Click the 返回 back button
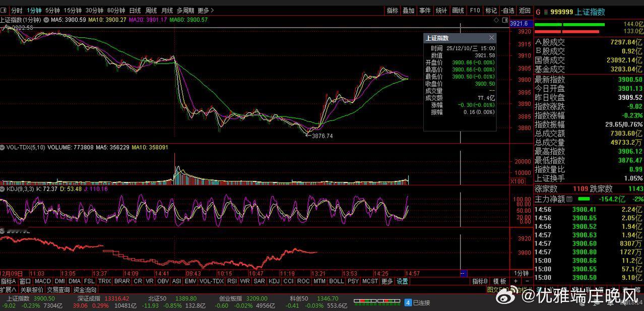This screenshot has width=644, height=311. (525, 10)
